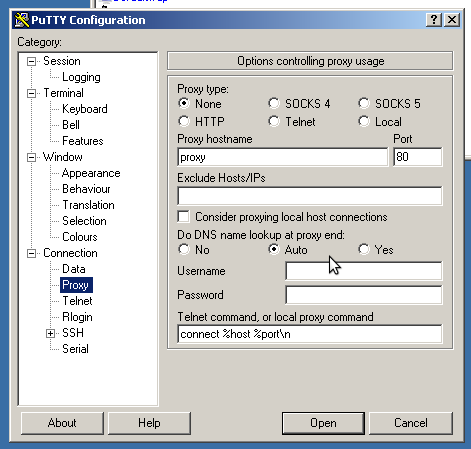Collapse the Terminal tree node
This screenshot has height=449, width=471.
[31, 93]
